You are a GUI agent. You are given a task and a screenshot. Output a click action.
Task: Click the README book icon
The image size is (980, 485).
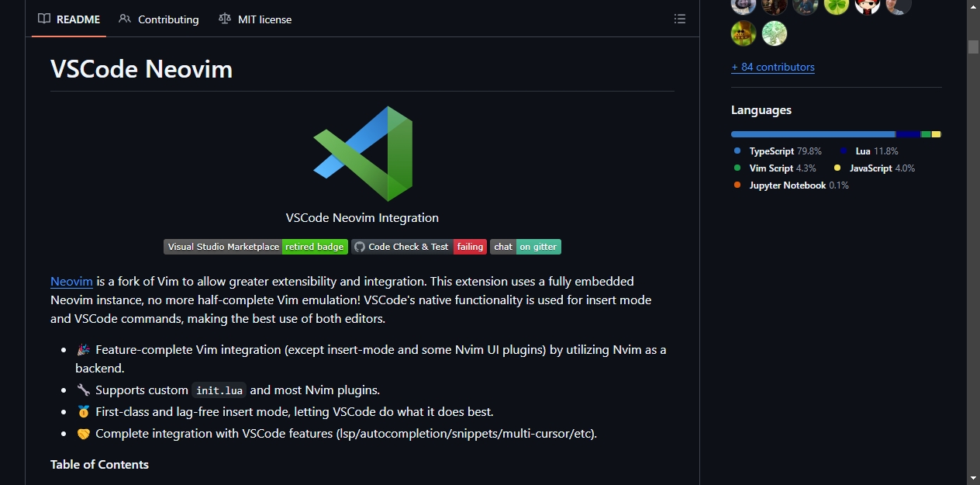point(44,19)
